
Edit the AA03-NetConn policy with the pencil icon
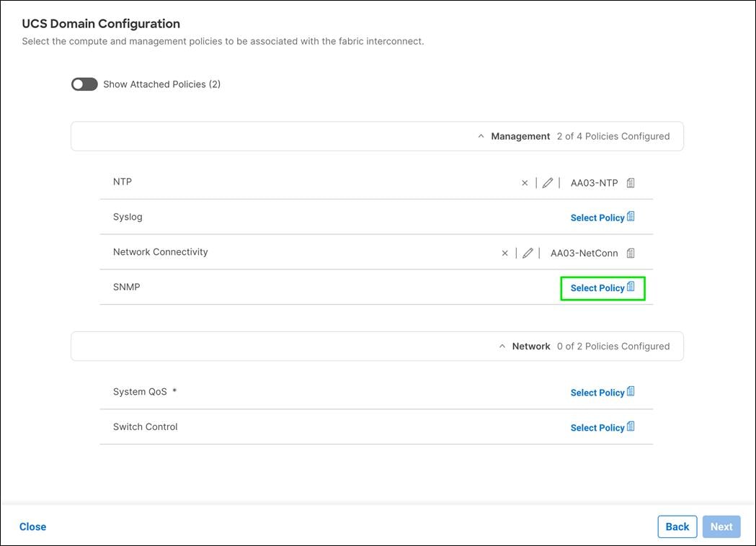528,253
